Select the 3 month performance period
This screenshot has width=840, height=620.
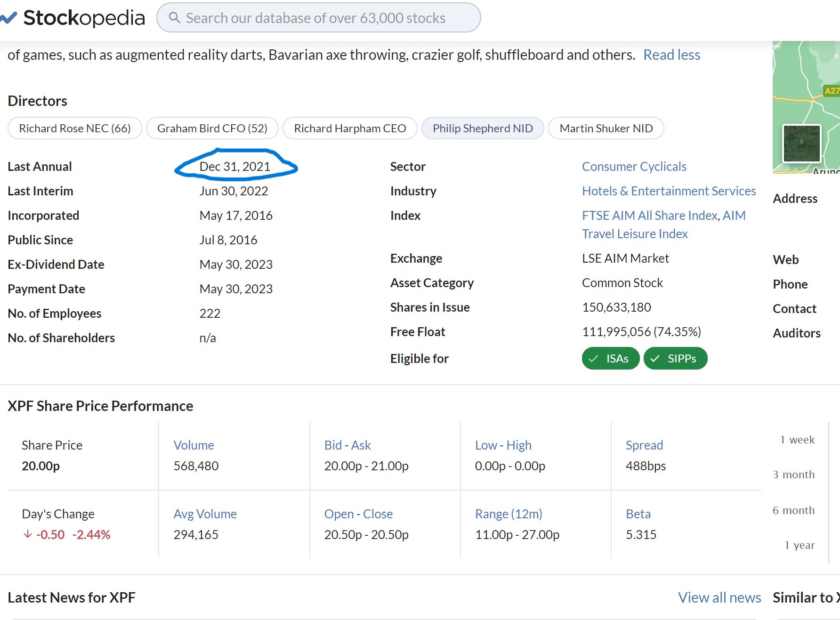point(793,474)
